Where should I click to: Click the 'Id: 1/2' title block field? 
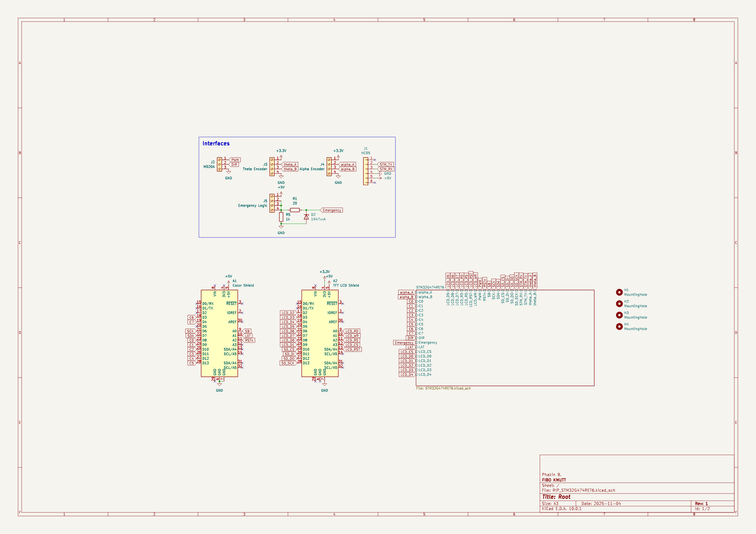(x=702, y=509)
